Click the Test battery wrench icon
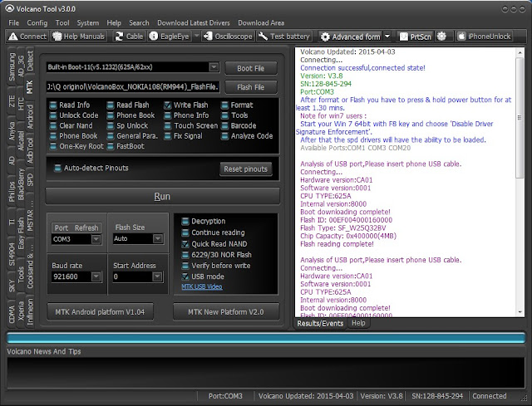This screenshot has width=532, height=406. [263, 36]
